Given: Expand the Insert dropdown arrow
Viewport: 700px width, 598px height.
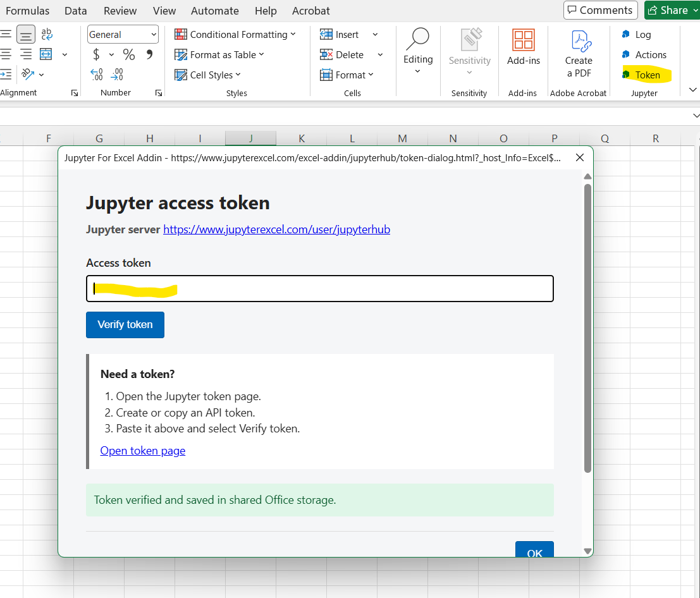Looking at the screenshot, I should pos(375,34).
